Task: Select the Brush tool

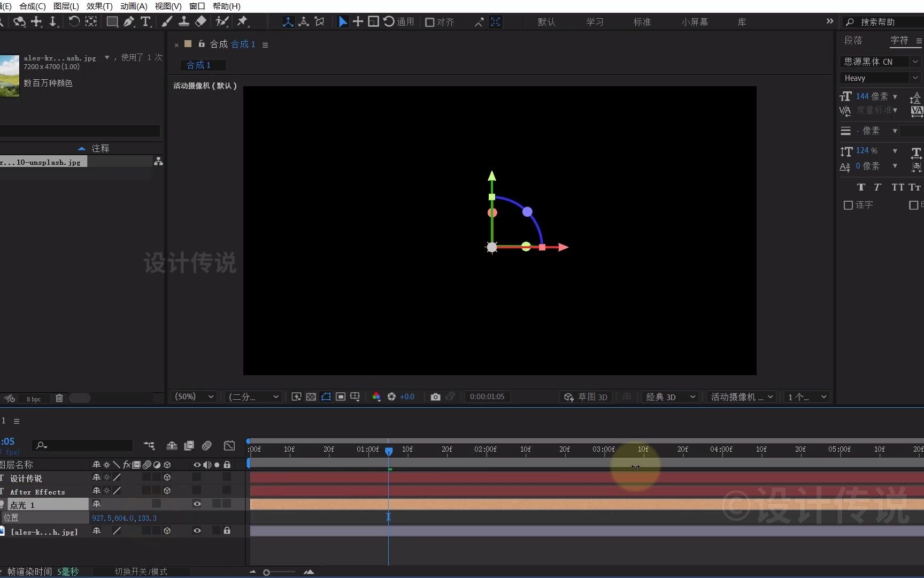Action: click(x=166, y=21)
